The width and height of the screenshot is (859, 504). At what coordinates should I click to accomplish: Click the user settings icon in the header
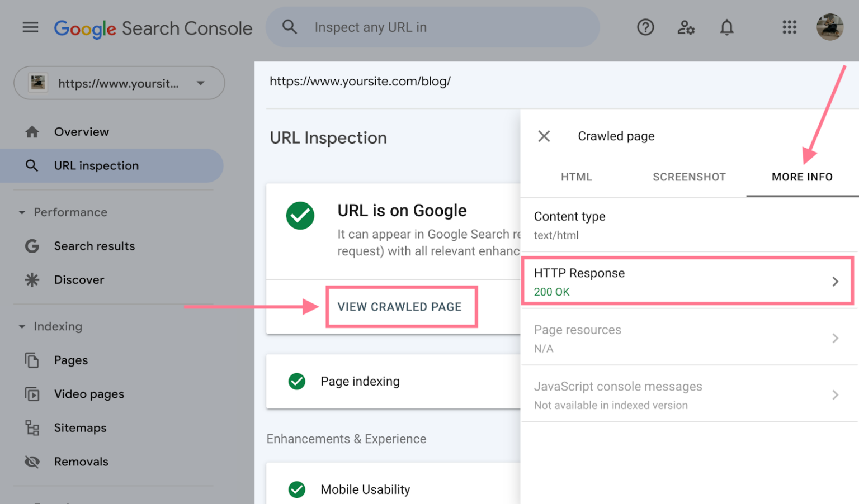tap(686, 27)
